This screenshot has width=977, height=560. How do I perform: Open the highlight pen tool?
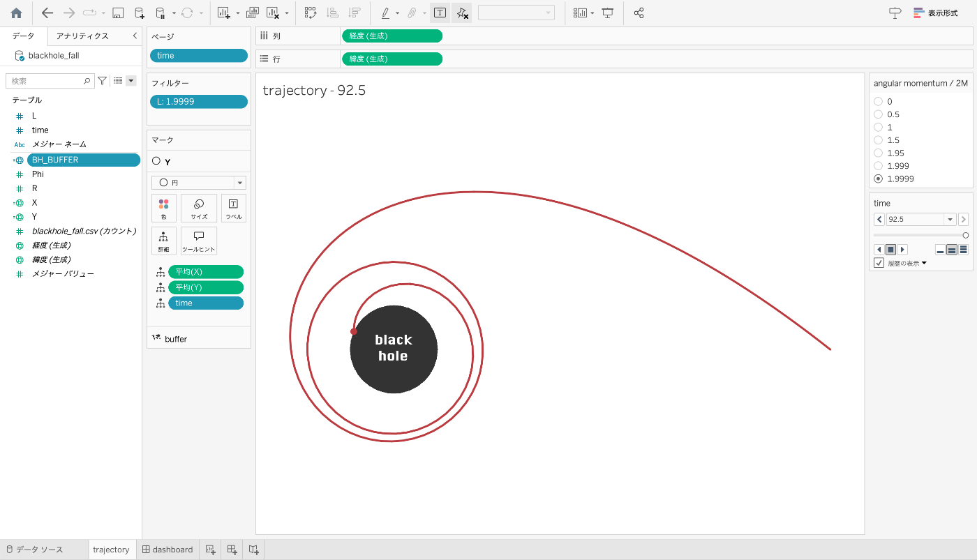click(385, 13)
